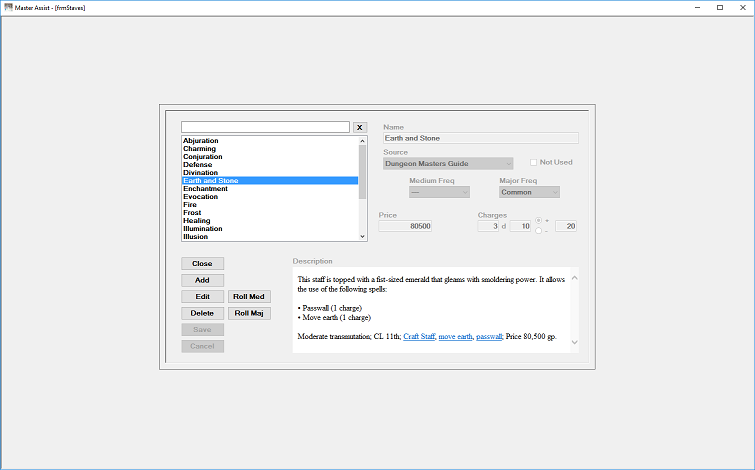Click the Charges modifier field 20
The width and height of the screenshot is (755, 470).
tap(566, 226)
